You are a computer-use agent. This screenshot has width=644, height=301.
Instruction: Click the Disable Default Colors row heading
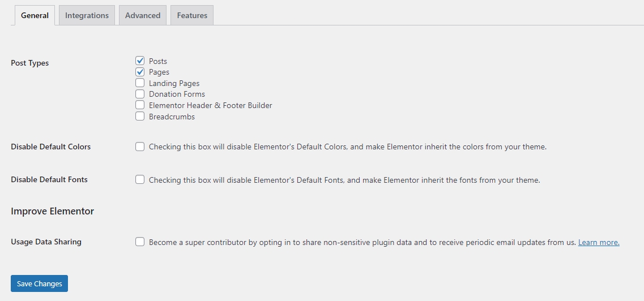51,147
